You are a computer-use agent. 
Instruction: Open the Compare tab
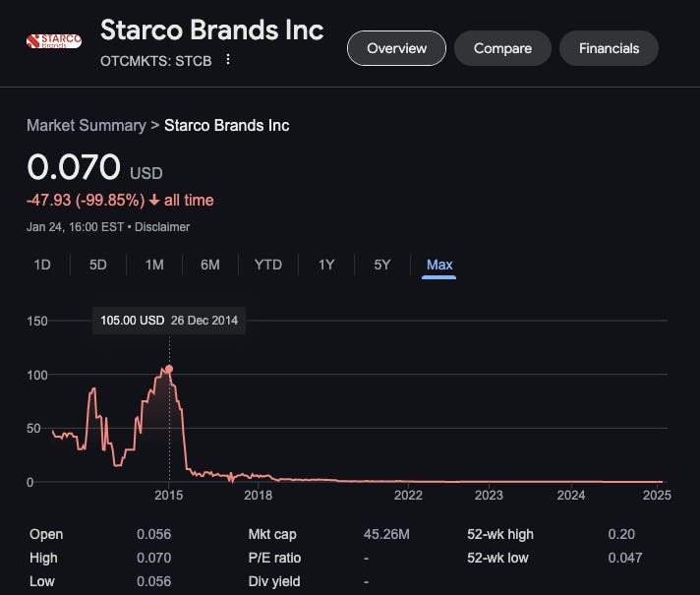point(502,48)
